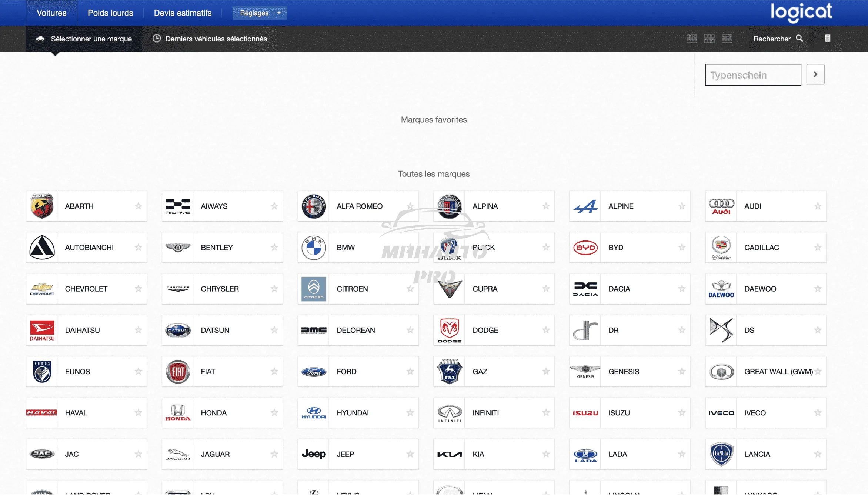Click the BMW logo
Viewport: 868px width, 498px height.
pyautogui.click(x=314, y=248)
